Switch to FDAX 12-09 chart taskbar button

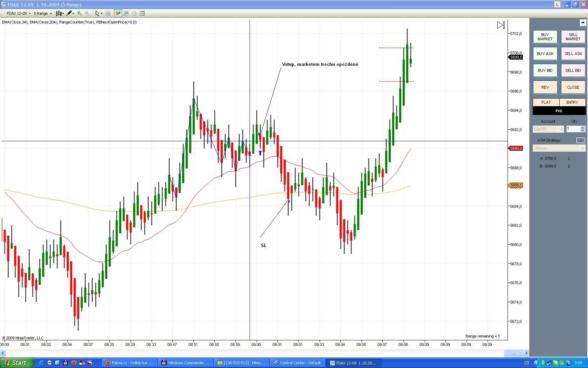point(353,363)
